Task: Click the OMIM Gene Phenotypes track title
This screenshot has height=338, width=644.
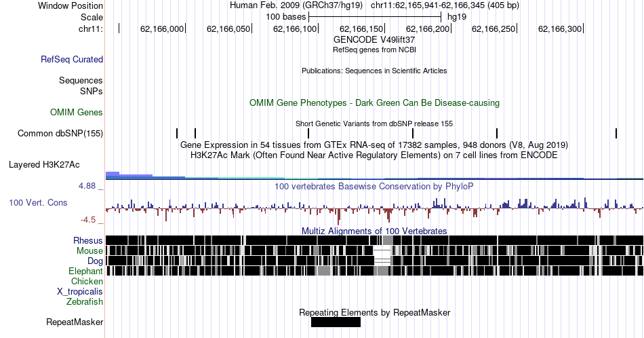Action: [x=374, y=102]
